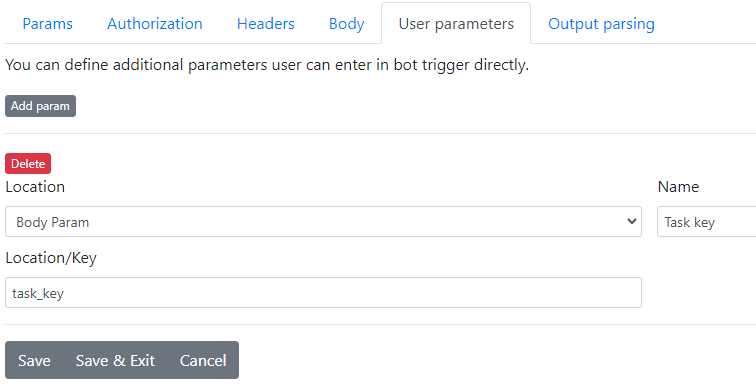Cancel the parameter editing
756x384 pixels.
pos(203,360)
